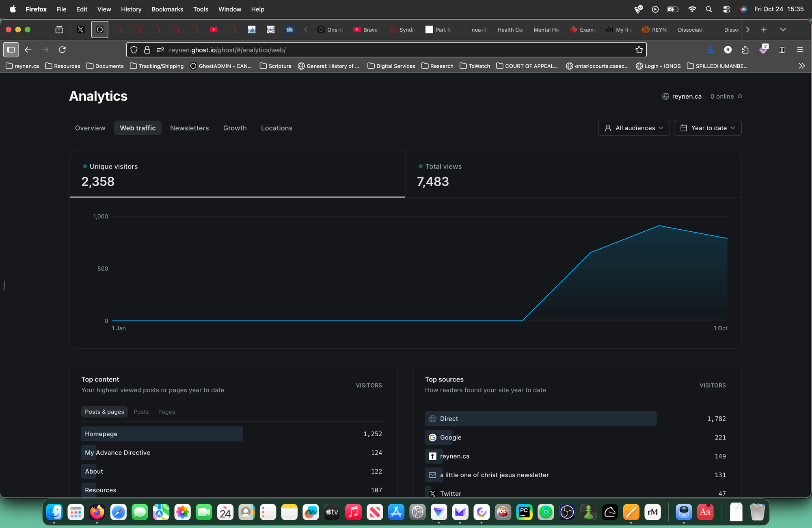812x528 pixels.
Task: Open the Bookmarks menu in menu bar
Action: coord(167,9)
